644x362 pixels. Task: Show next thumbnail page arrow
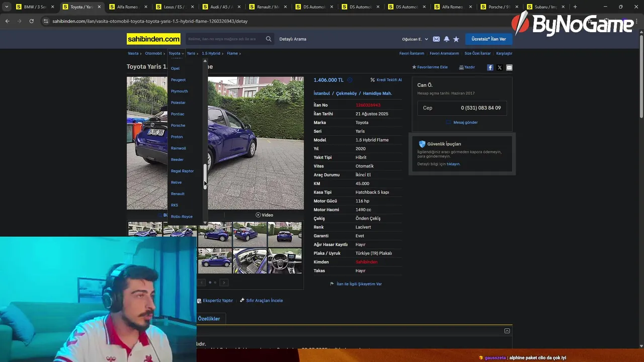(x=224, y=283)
